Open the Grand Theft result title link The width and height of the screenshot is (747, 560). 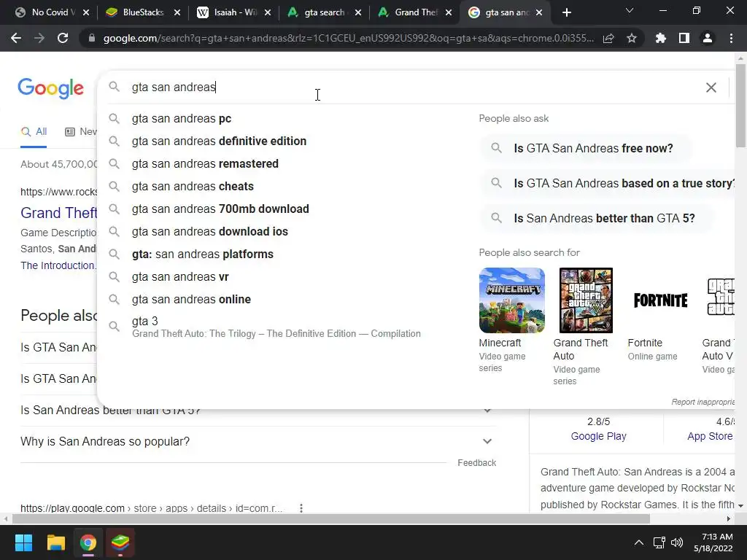[58, 213]
